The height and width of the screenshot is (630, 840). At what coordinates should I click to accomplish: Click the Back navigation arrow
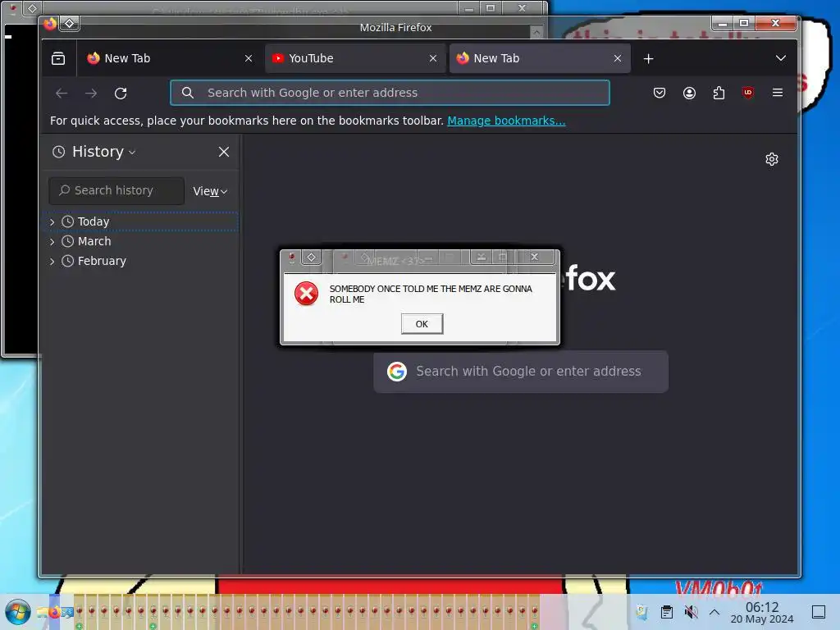click(62, 94)
